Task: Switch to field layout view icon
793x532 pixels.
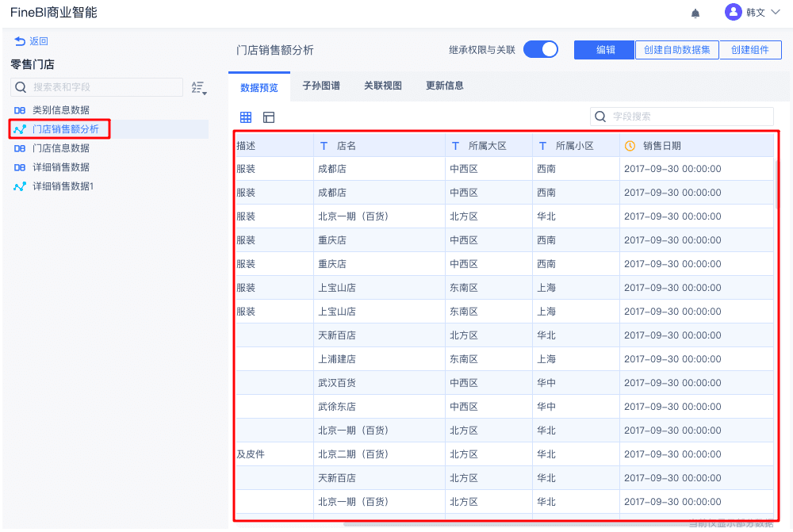Action: 269,117
